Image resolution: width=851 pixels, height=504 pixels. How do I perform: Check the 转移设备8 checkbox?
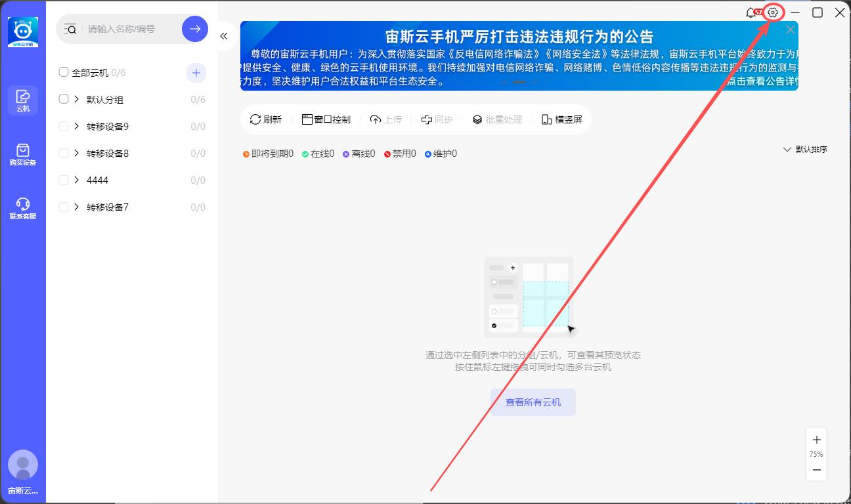coord(64,153)
